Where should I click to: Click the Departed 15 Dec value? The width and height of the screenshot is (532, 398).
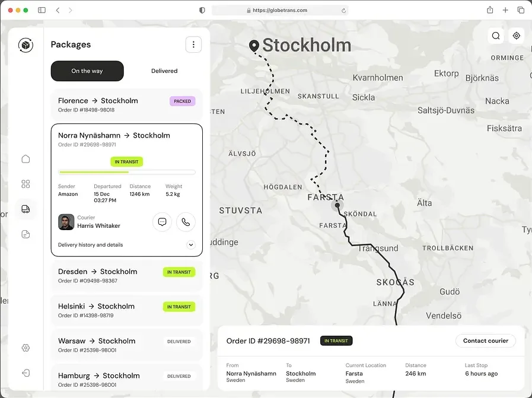coord(105,197)
